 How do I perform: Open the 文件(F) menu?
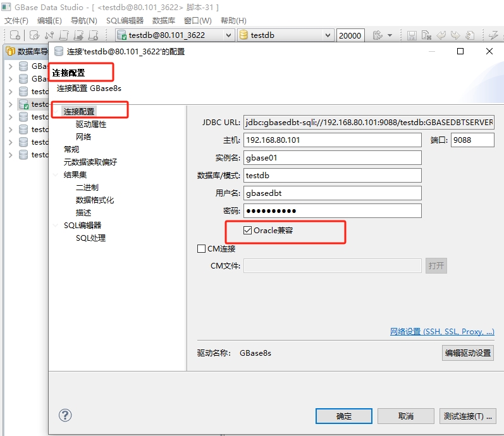click(16, 21)
